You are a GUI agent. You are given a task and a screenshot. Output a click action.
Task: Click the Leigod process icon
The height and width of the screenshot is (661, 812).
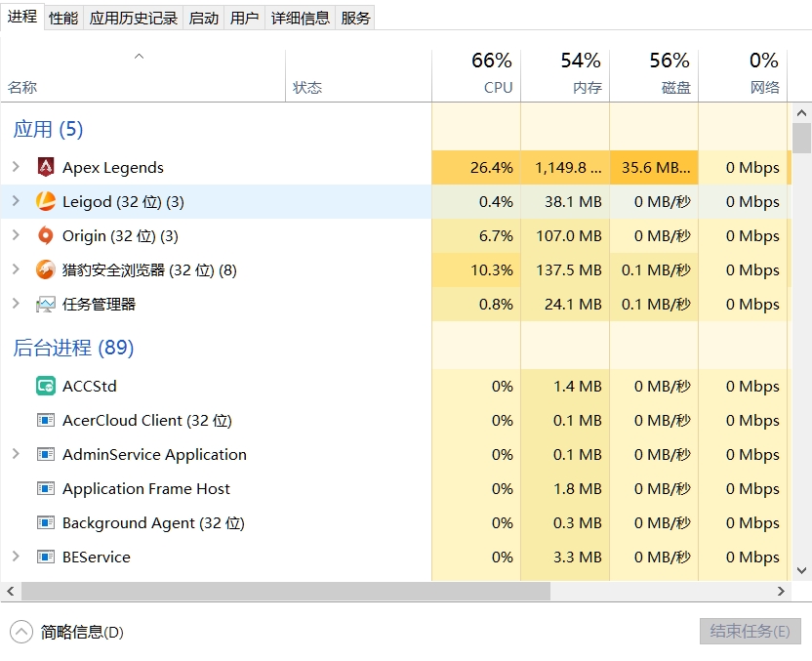click(45, 202)
